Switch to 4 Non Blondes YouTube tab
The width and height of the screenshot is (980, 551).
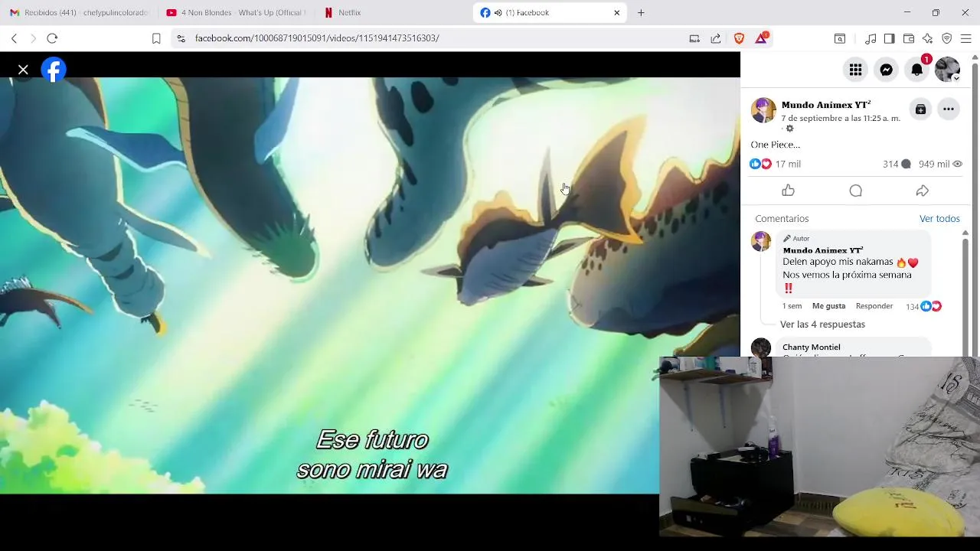pyautogui.click(x=235, y=12)
